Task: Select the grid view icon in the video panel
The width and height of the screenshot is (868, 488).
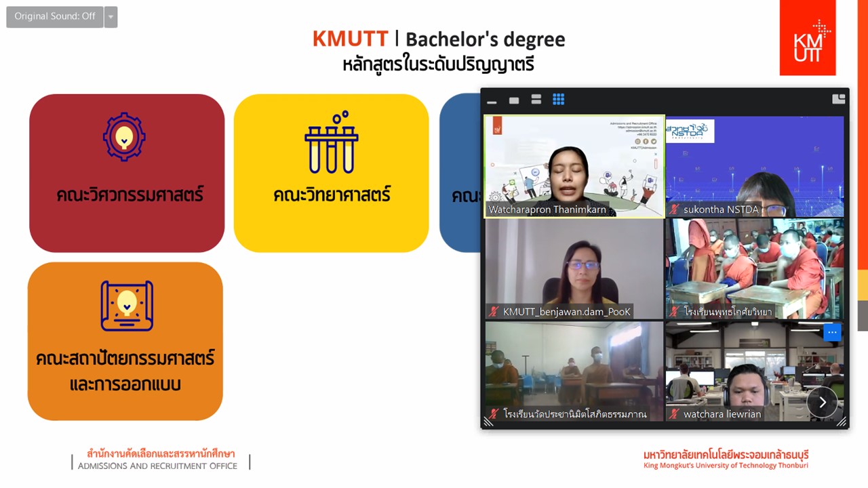Action: [558, 100]
